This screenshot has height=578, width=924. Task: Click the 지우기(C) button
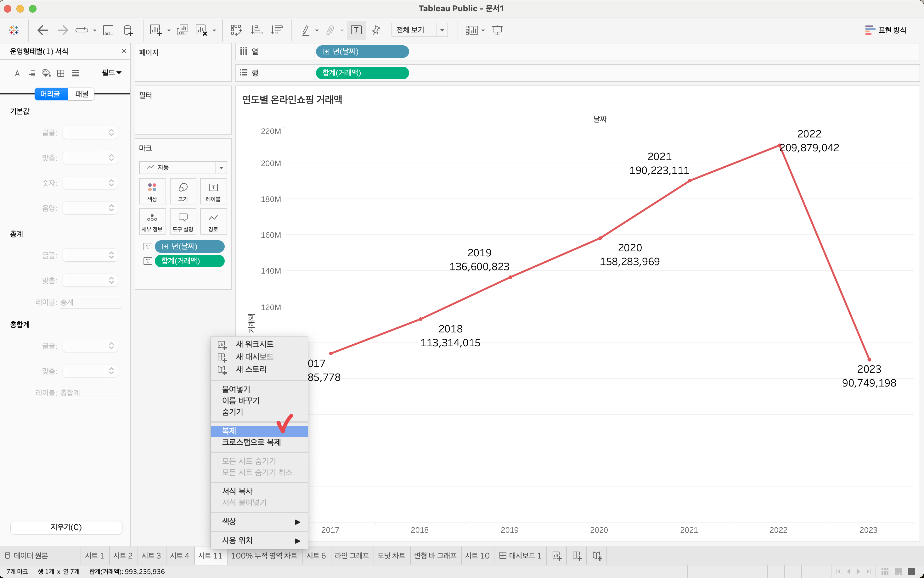tap(66, 527)
